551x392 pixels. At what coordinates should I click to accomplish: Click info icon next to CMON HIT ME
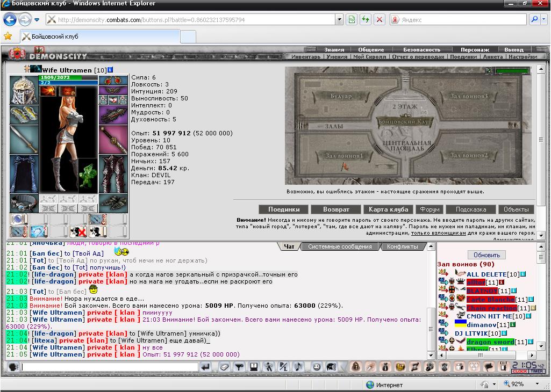(x=528, y=316)
